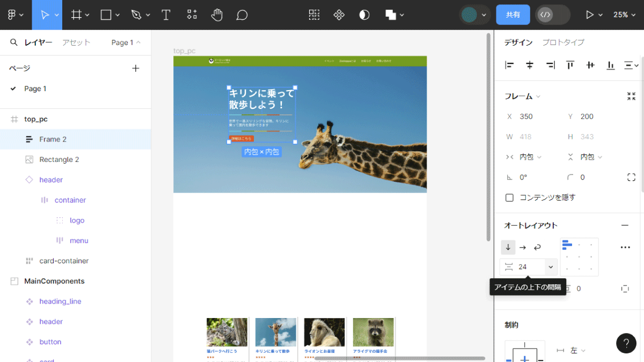Open the 25% zoom dropdown

(x=625, y=15)
